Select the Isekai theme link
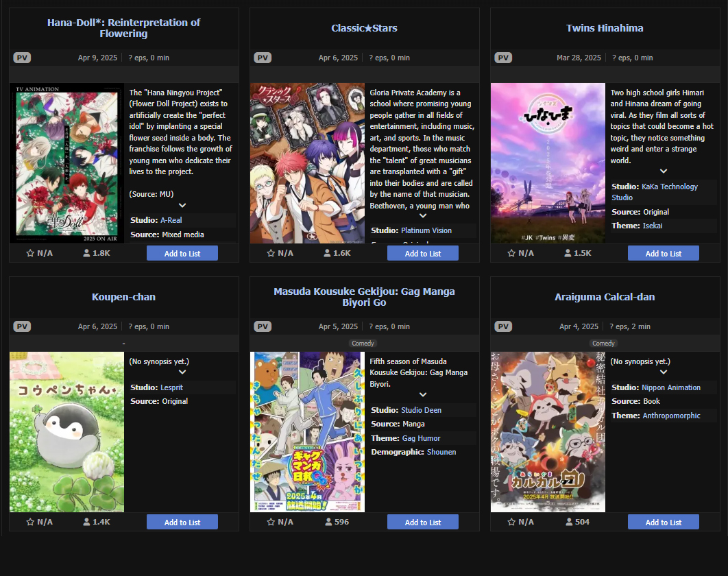 point(653,226)
